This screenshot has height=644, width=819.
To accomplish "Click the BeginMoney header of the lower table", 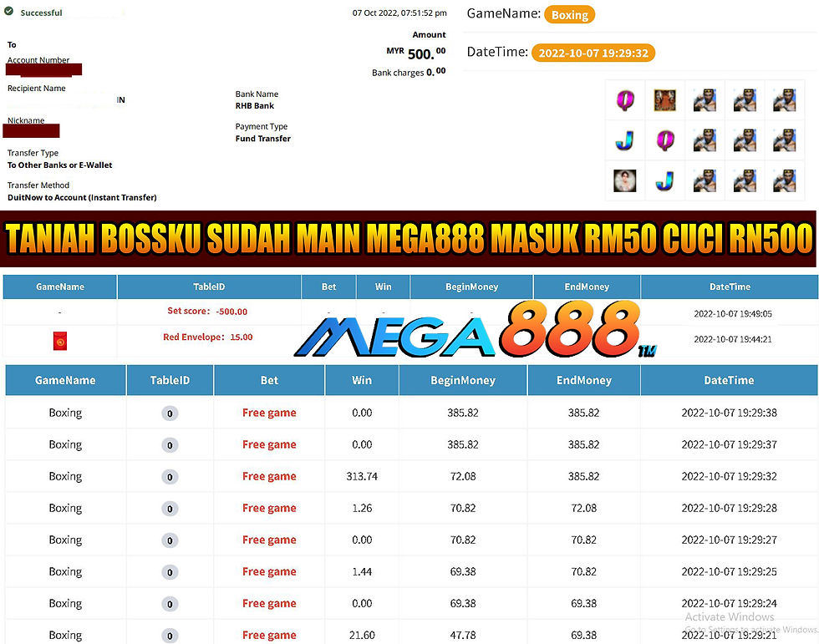I will click(x=463, y=380).
